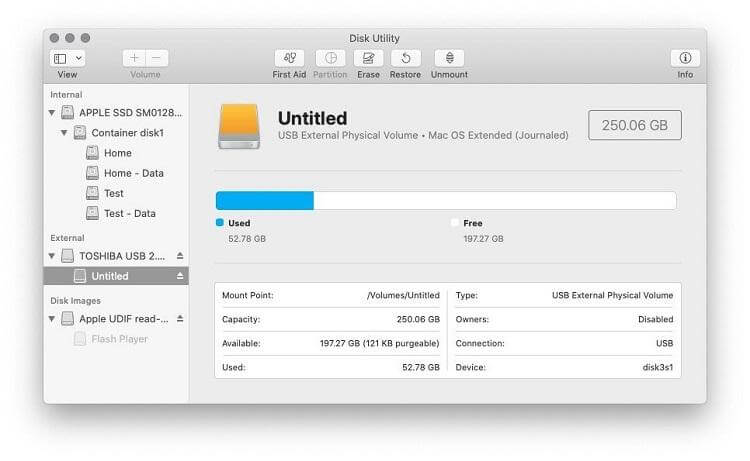750x461 pixels.
Task: Select the Test volume in sidebar
Action: (113, 193)
